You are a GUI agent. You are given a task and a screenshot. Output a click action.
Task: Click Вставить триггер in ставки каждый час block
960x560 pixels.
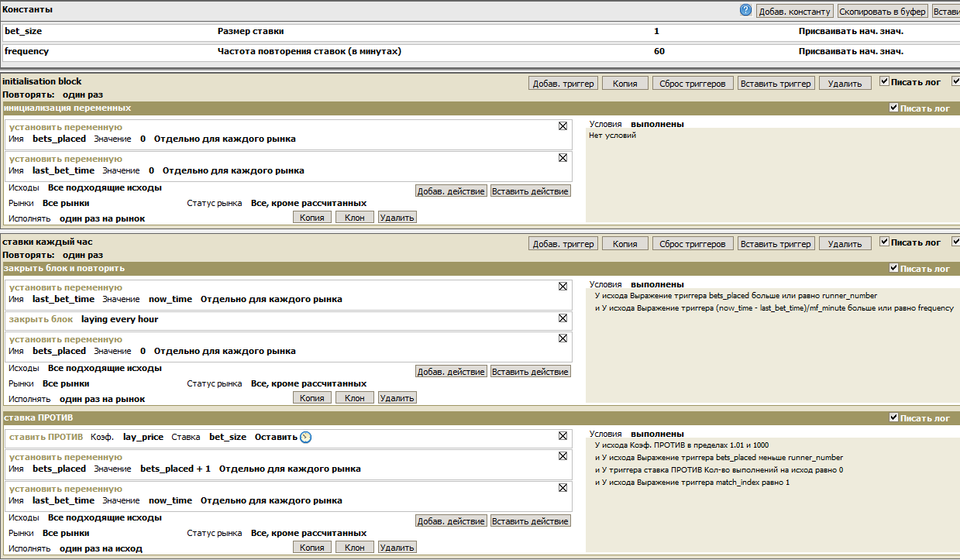pyautogui.click(x=776, y=243)
